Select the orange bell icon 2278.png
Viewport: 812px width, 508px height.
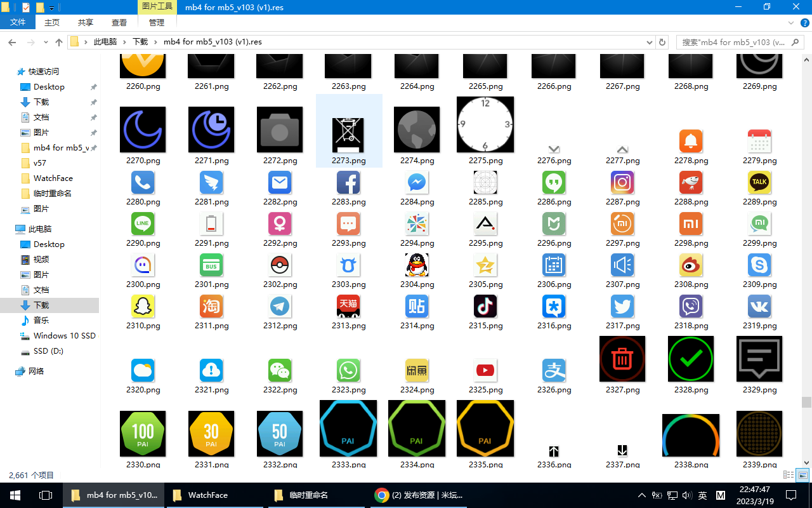click(691, 141)
